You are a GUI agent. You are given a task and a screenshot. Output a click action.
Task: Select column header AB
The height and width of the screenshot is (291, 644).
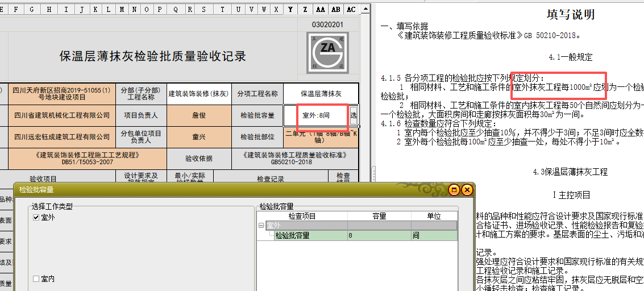(336, 9)
